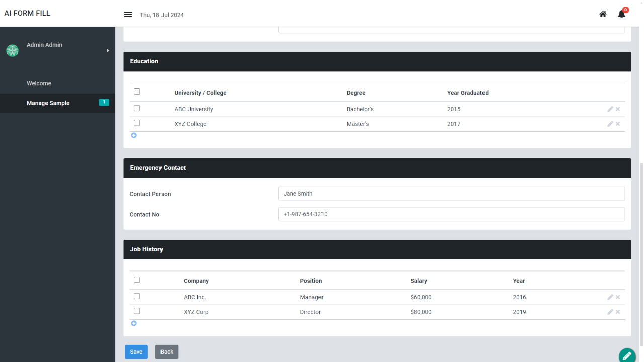Check the ABC University row checkbox
The width and height of the screenshot is (644, 362).
pyautogui.click(x=137, y=108)
